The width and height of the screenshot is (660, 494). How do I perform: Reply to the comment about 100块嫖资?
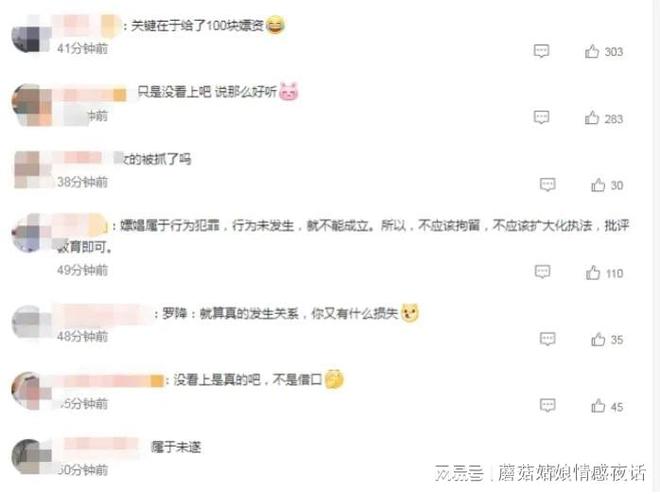541,51
